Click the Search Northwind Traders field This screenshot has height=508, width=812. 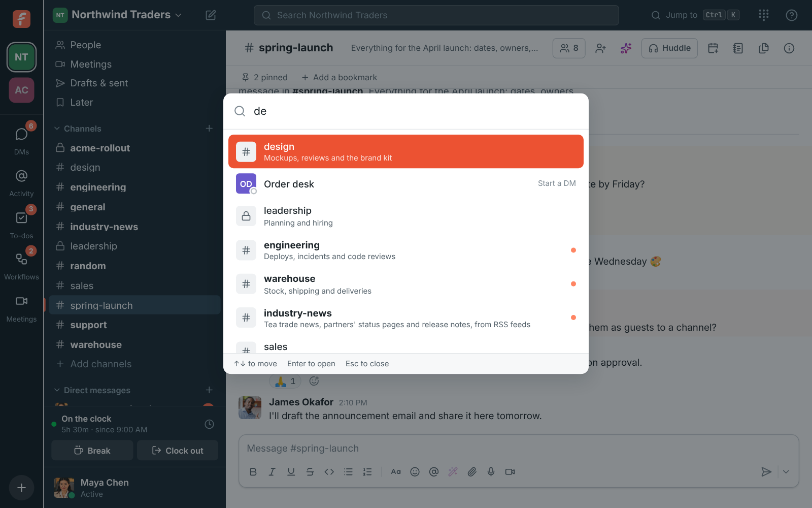click(x=436, y=15)
